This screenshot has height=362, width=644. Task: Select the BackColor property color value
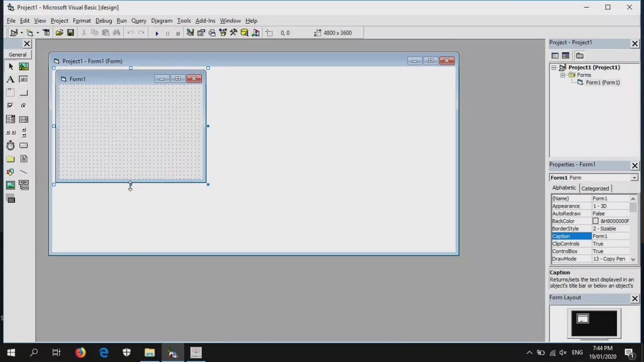610,221
